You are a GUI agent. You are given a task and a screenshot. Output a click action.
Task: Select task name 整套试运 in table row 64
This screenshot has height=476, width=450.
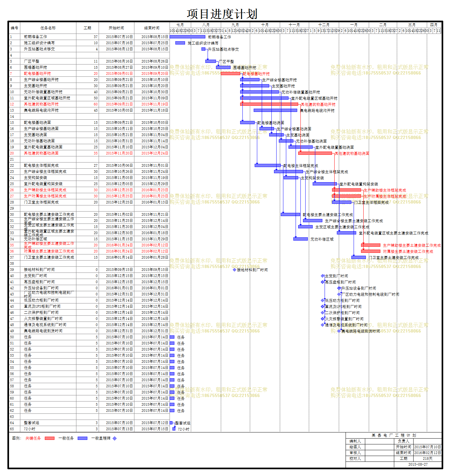(x=32, y=423)
